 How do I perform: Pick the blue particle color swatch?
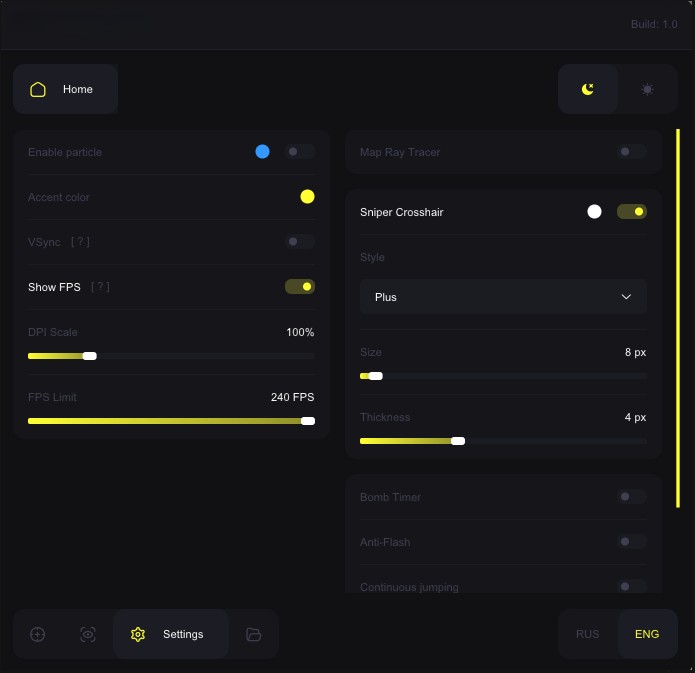coord(262,152)
